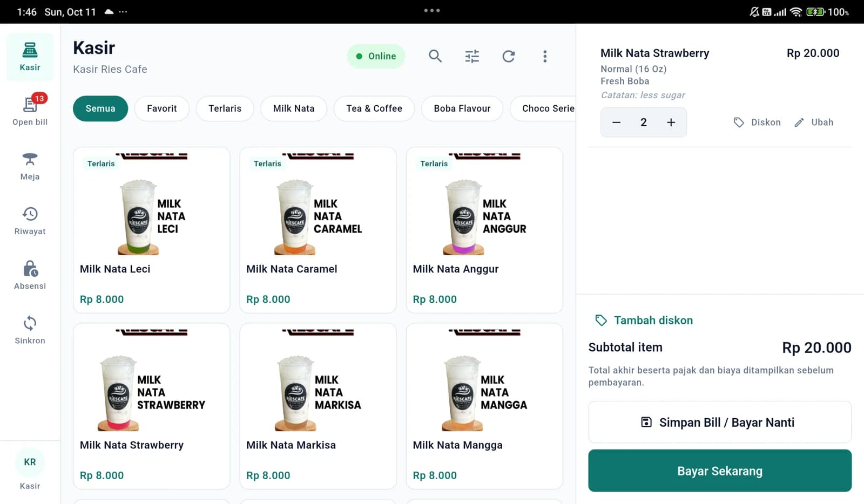
Task: Tap Bayar Sekarang button
Action: coord(720,471)
